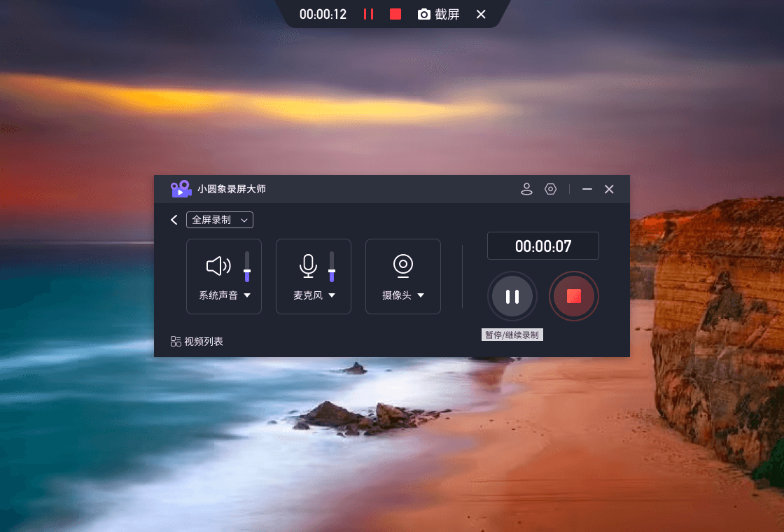The height and width of the screenshot is (532, 784).
Task: Open settings via hexagon icon
Action: [550, 189]
